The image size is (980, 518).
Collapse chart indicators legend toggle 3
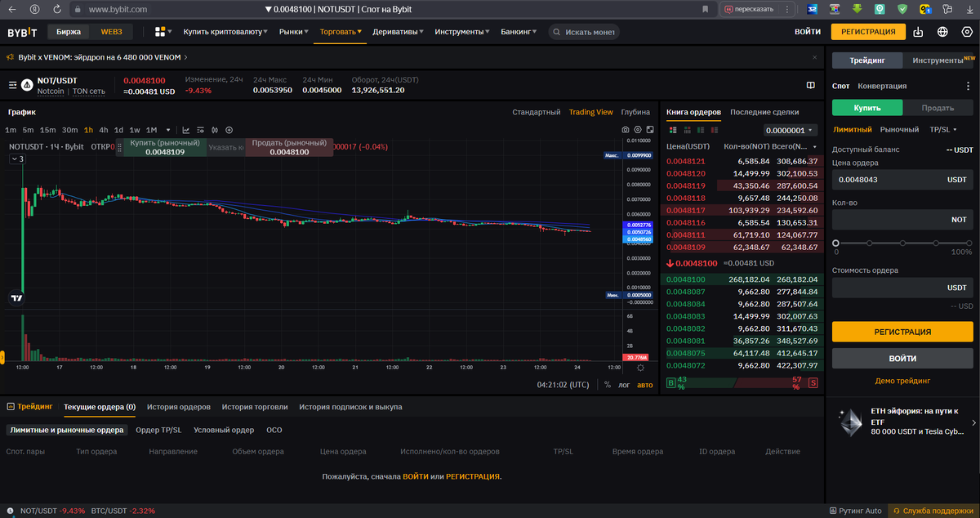[19, 159]
